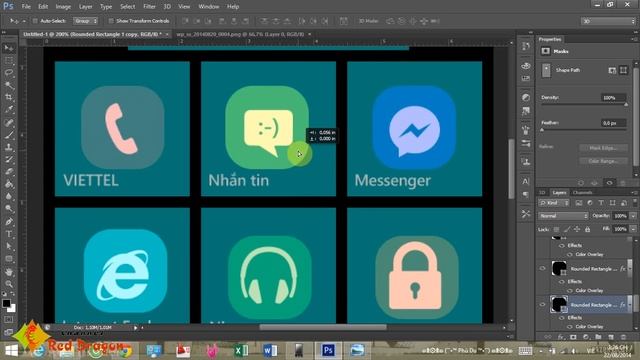Open the File menu
Viewport: 640px width, 360px height.
[x=26, y=7]
